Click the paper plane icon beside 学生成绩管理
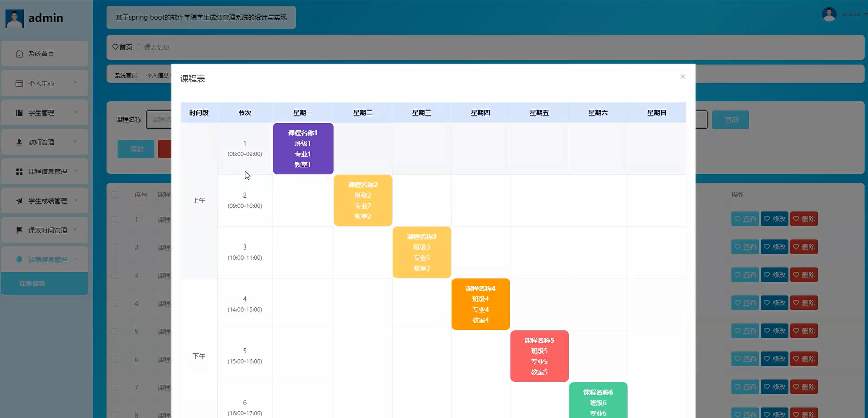 point(19,201)
